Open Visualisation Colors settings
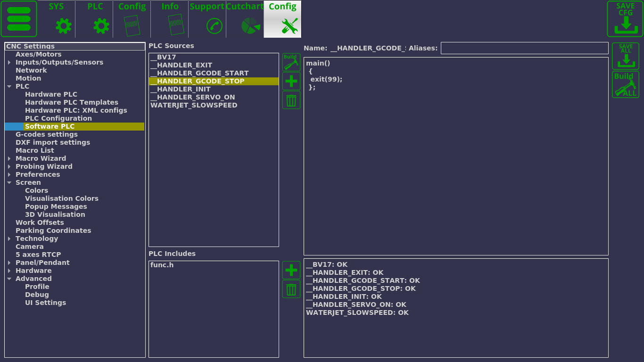This screenshot has height=362, width=644. coord(62,198)
